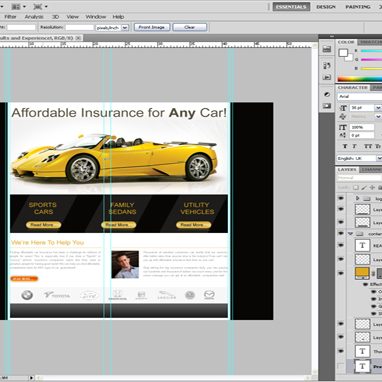382x382 pixels.
Task: Open the pixels/inch units dropdown
Action: tap(125, 28)
